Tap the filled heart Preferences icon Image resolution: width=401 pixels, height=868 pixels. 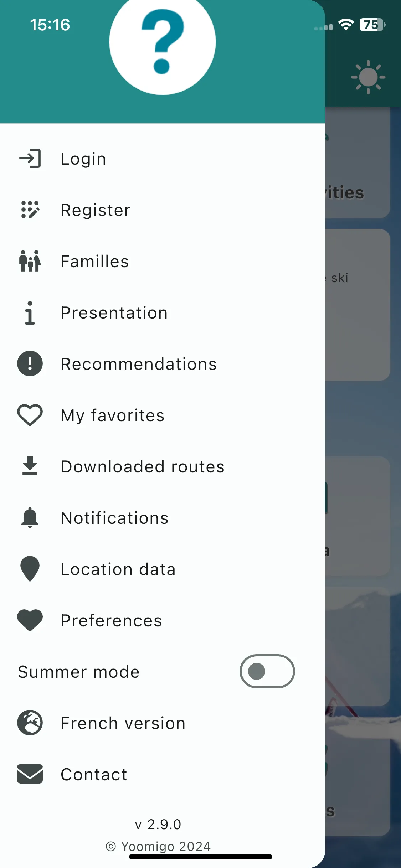point(30,620)
